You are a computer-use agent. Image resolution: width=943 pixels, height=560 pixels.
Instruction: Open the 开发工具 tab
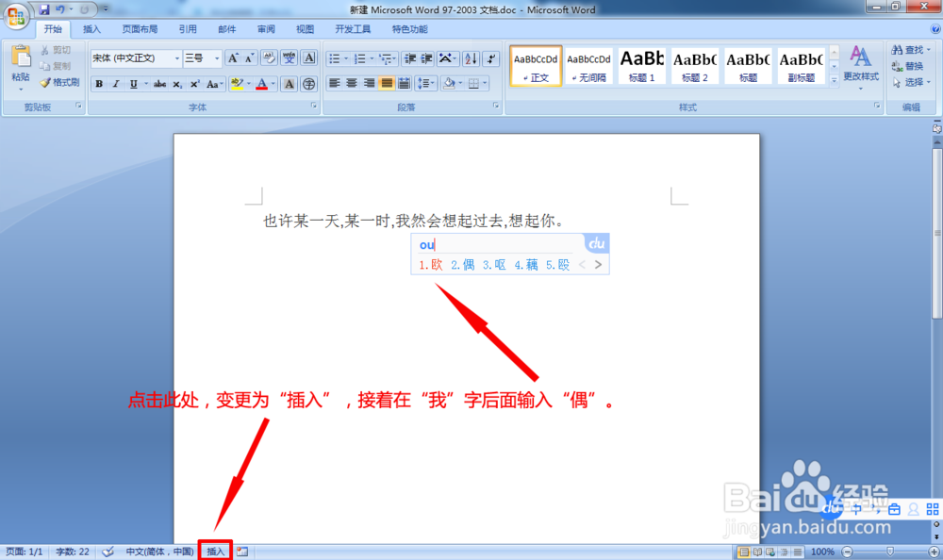tap(353, 29)
